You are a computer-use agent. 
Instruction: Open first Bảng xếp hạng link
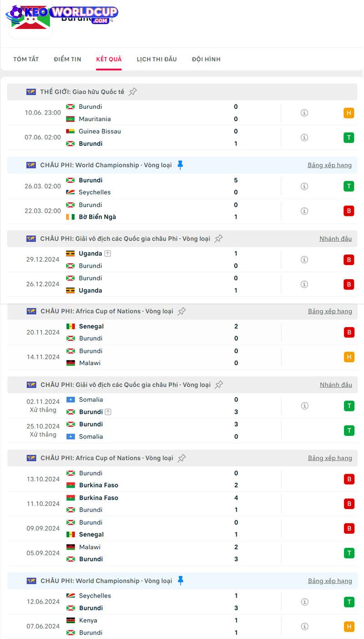pos(329,165)
